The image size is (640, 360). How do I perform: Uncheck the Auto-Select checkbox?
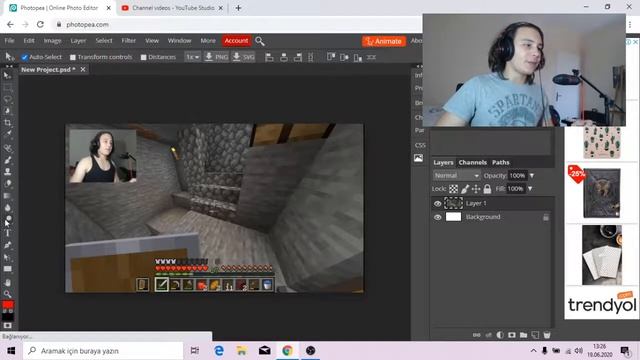coord(24,58)
